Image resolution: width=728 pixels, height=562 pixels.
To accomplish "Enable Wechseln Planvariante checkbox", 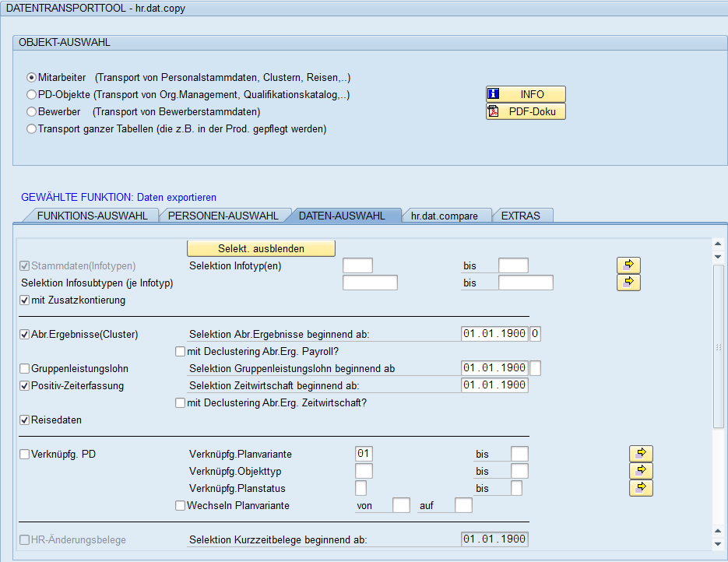I will point(180,506).
